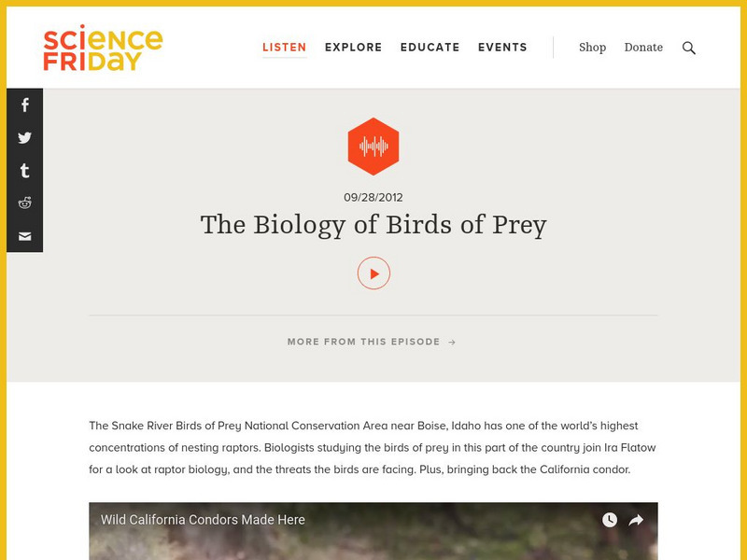Image resolution: width=747 pixels, height=560 pixels.
Task: Open the search magnifier icon
Action: tap(689, 48)
